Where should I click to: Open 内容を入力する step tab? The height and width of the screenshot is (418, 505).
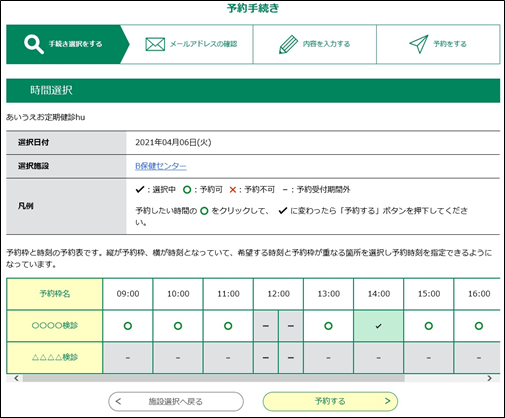[315, 44]
